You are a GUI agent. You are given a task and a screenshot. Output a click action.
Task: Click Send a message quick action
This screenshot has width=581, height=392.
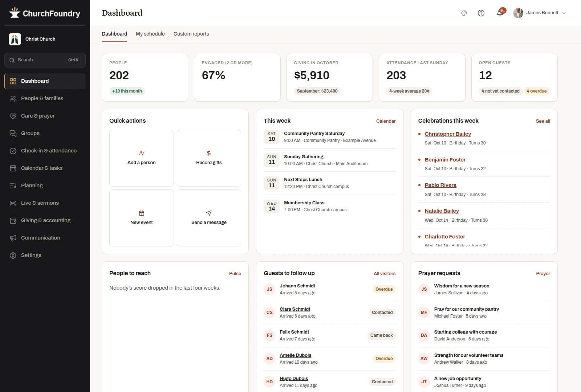[x=209, y=218]
